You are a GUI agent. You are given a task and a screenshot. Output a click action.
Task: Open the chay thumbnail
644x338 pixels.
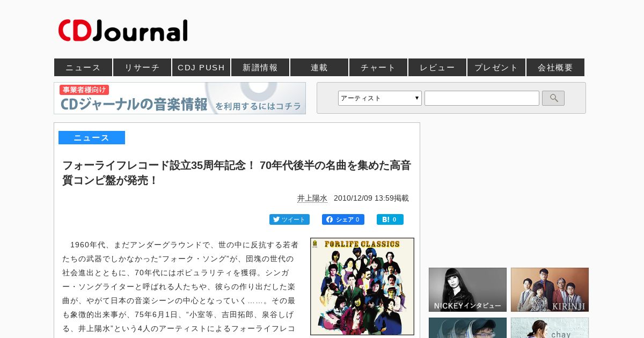(550, 328)
